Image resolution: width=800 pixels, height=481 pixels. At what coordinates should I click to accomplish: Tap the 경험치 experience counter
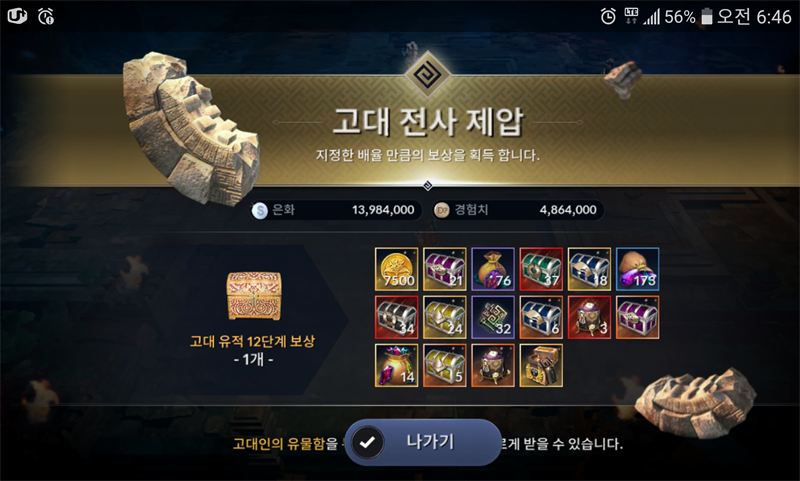coord(518,210)
